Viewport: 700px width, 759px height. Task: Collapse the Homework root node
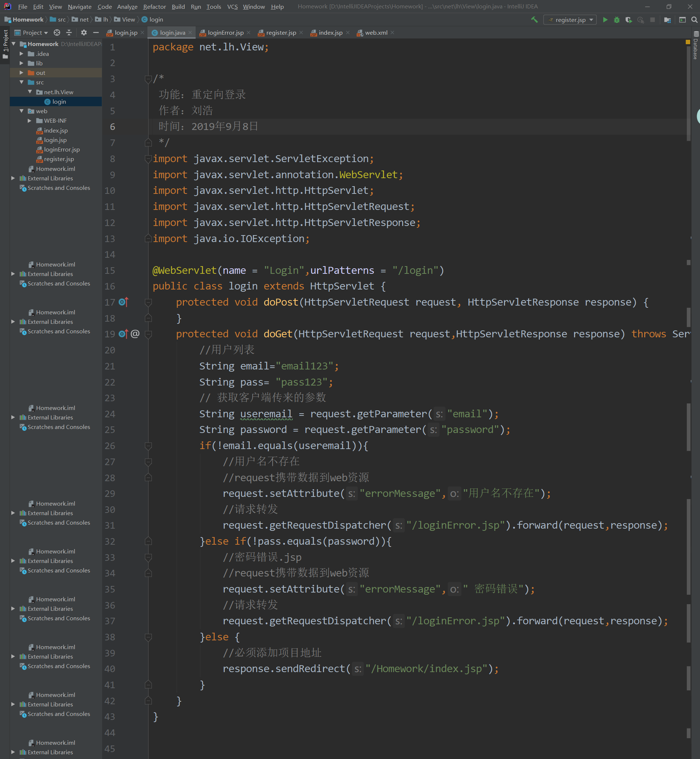point(14,44)
